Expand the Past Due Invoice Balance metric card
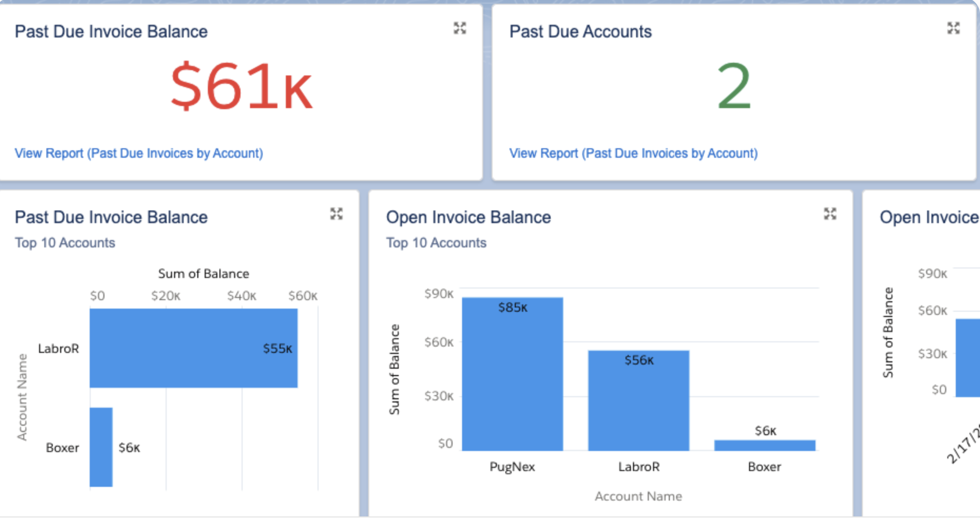 click(x=460, y=28)
